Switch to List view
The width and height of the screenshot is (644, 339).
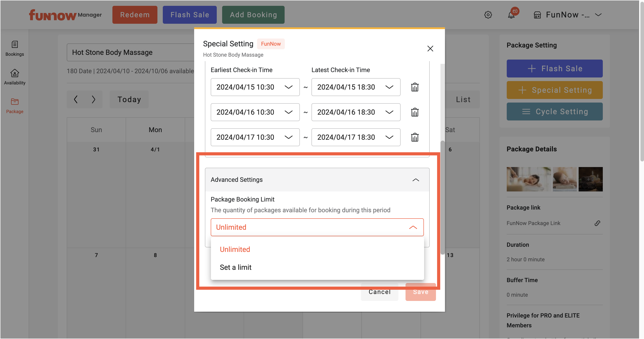coord(463,99)
